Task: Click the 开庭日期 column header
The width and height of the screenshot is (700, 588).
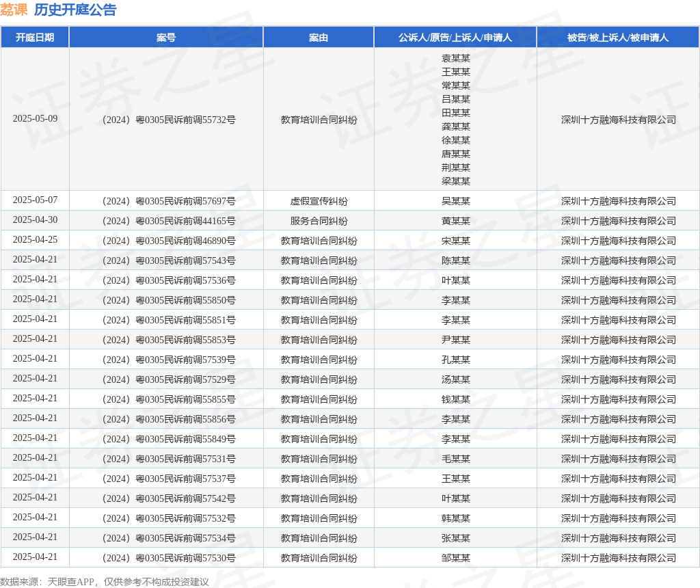Action: pos(35,38)
